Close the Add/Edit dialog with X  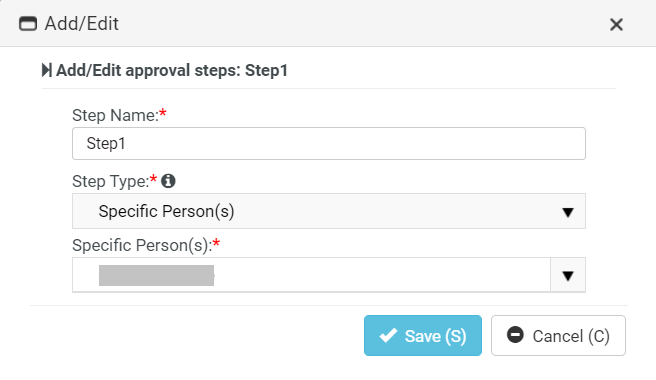[616, 24]
